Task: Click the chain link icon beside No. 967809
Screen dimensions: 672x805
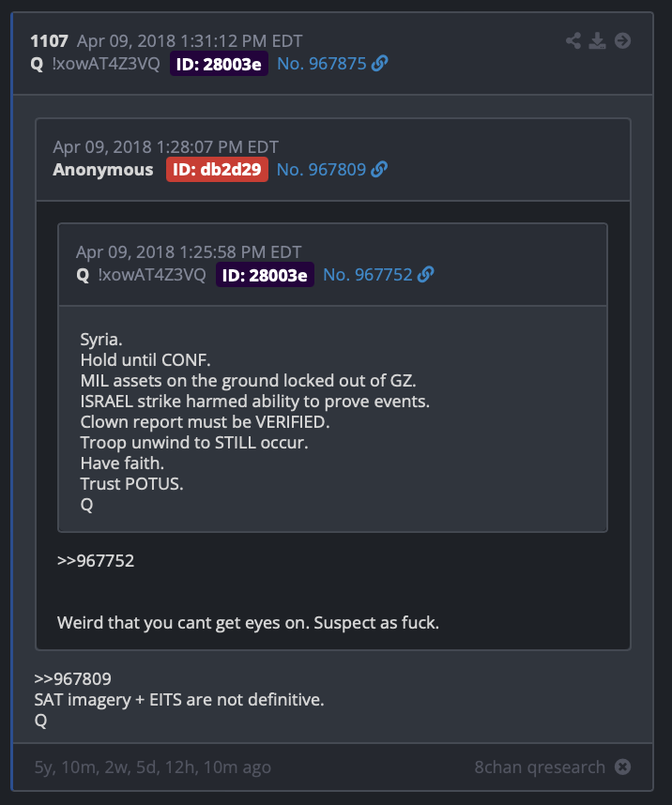Action: [x=379, y=169]
